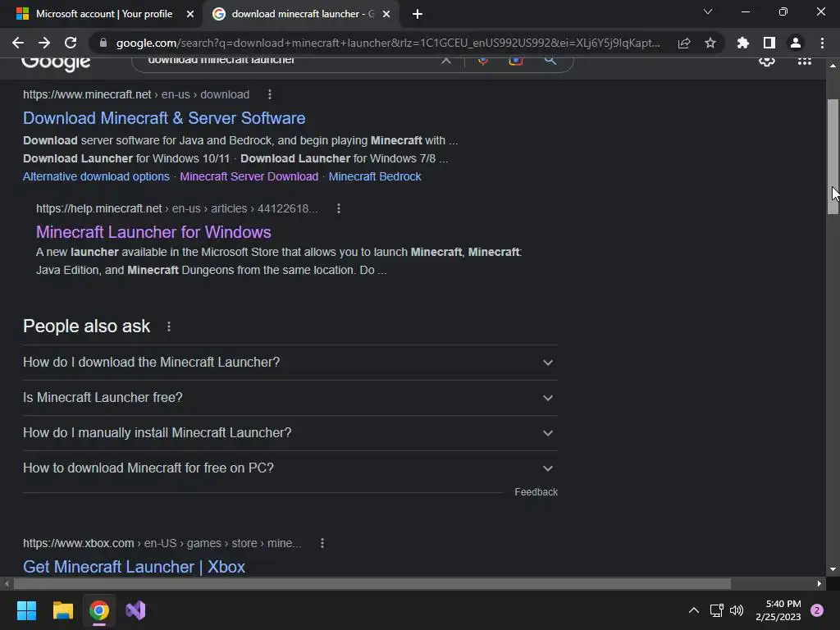Expand How do I manually install question
The height and width of the screenshot is (630, 840).
click(x=290, y=433)
